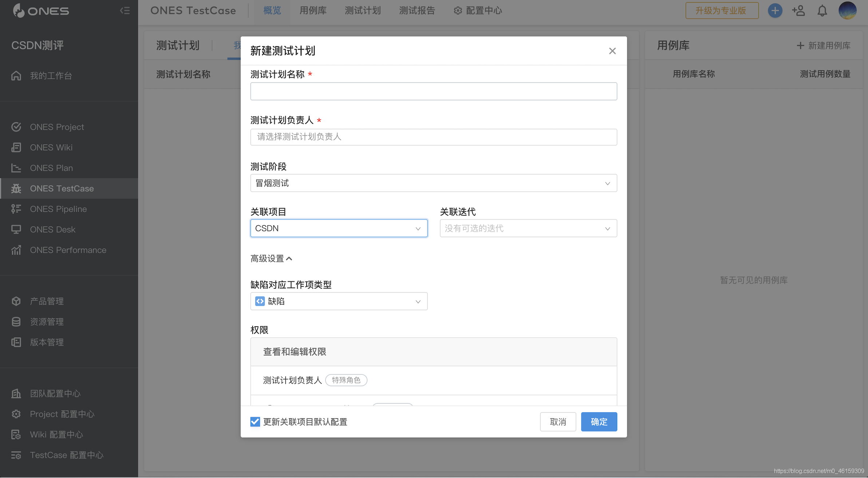Open the 测试计划负责人 selector
Viewport: 868px width, 478px height.
(434, 137)
